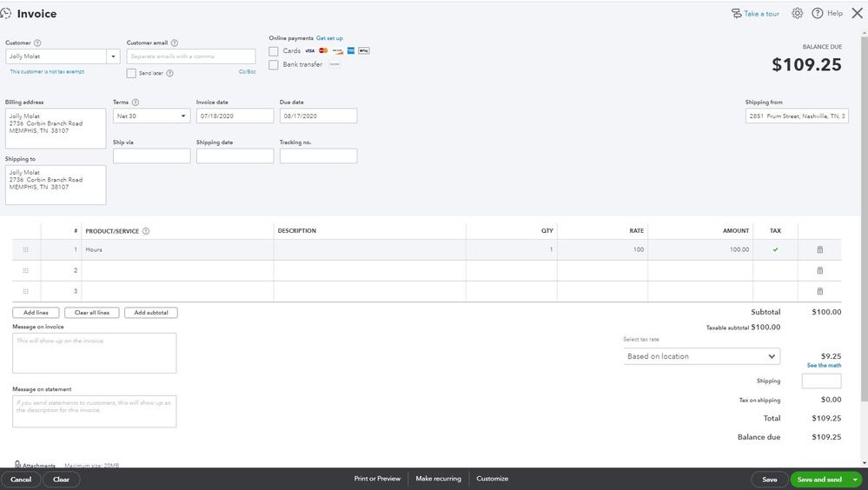Image resolution: width=868 pixels, height=490 pixels.
Task: Grab the drag handle for line 3
Action: [25, 291]
